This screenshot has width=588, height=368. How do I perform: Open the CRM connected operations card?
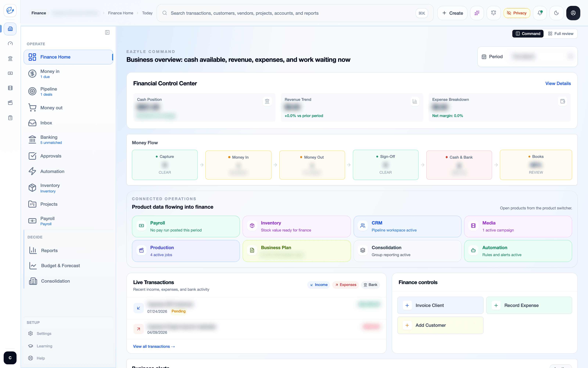coord(408,226)
